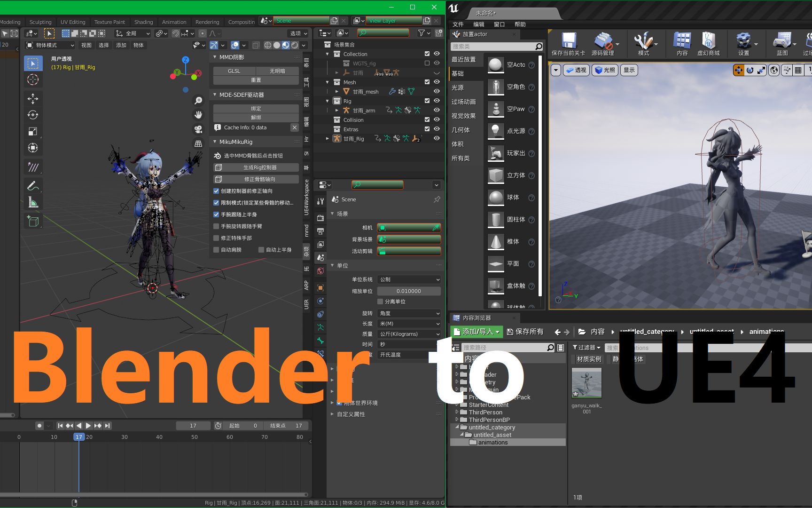Switch to the Sculpting workspace tab
Image resolution: width=812 pixels, height=508 pixels.
(x=40, y=22)
